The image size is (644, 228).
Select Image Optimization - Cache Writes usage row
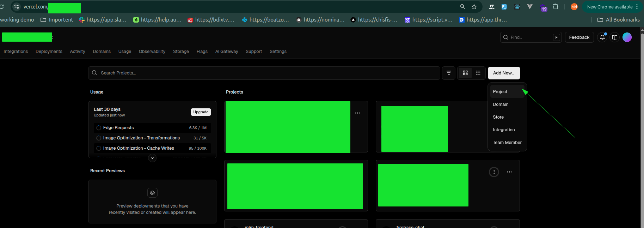(152, 148)
